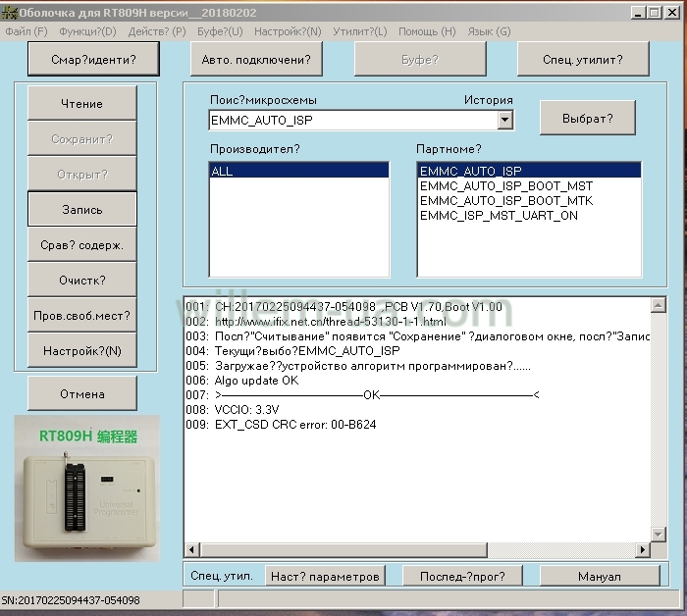Screen dimensions: 687x616
Task: Click the Выбрат? button
Action: (588, 118)
